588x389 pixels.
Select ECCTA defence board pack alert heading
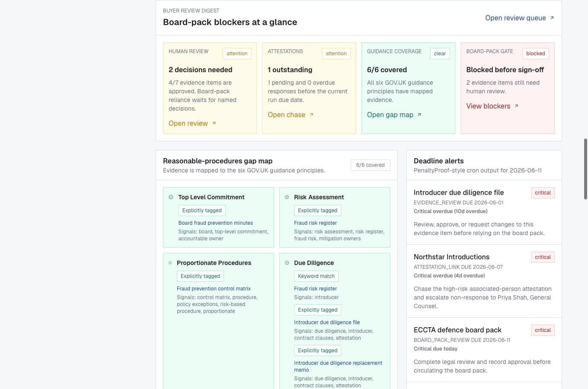[457, 330]
